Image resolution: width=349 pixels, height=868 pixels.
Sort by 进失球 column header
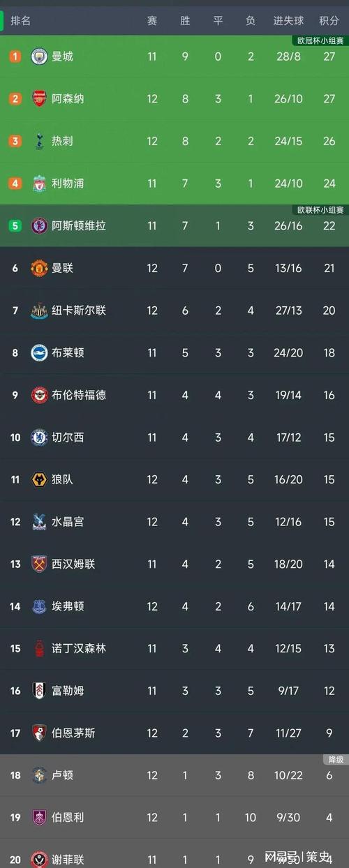pyautogui.click(x=288, y=21)
